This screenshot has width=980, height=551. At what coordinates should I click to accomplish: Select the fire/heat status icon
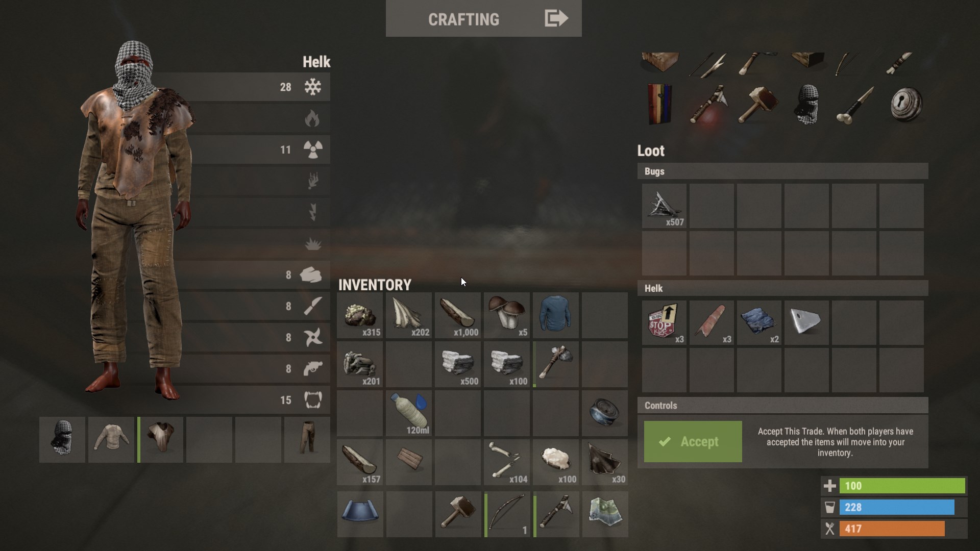(x=311, y=118)
